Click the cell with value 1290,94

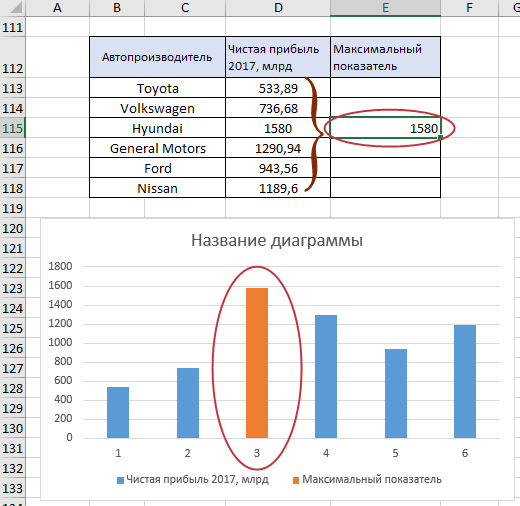(x=278, y=148)
